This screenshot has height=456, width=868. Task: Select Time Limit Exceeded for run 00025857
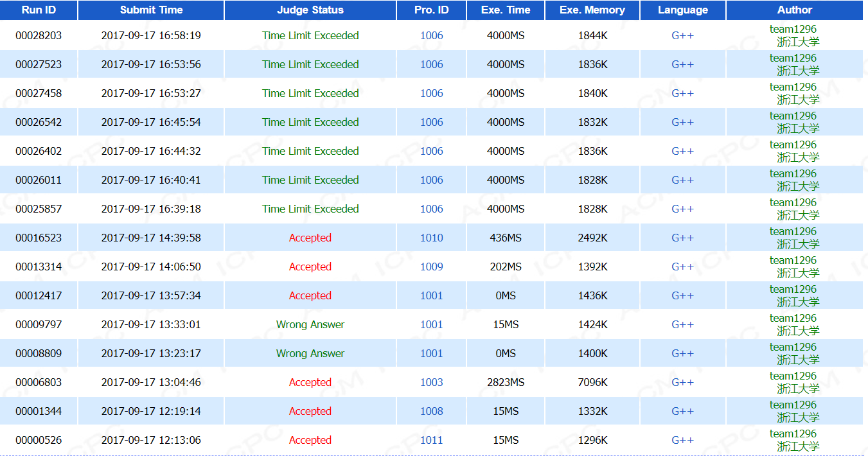click(x=310, y=209)
